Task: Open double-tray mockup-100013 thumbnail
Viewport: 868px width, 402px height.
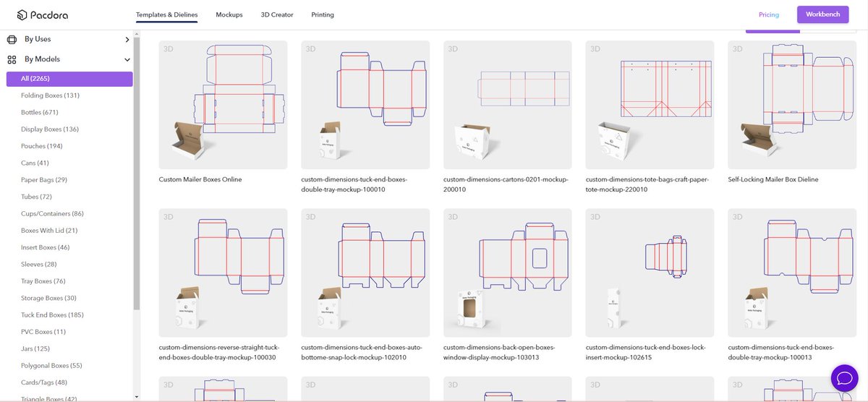Action: tap(792, 273)
